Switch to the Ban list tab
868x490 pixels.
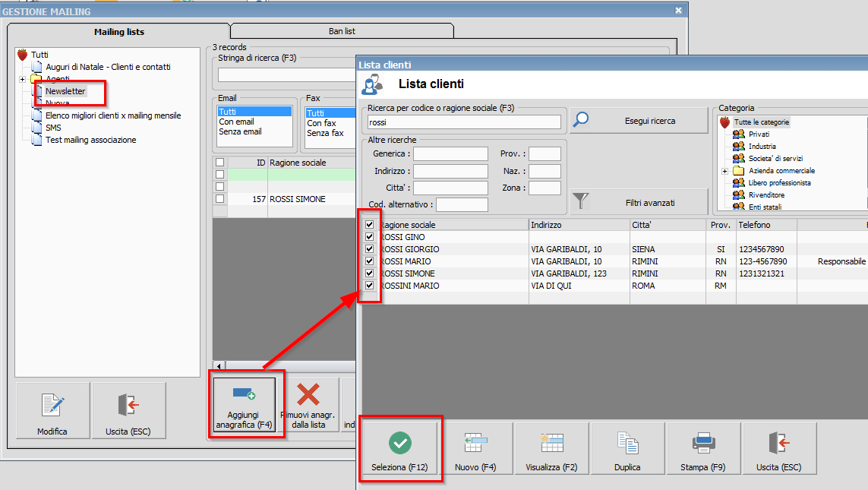point(342,31)
